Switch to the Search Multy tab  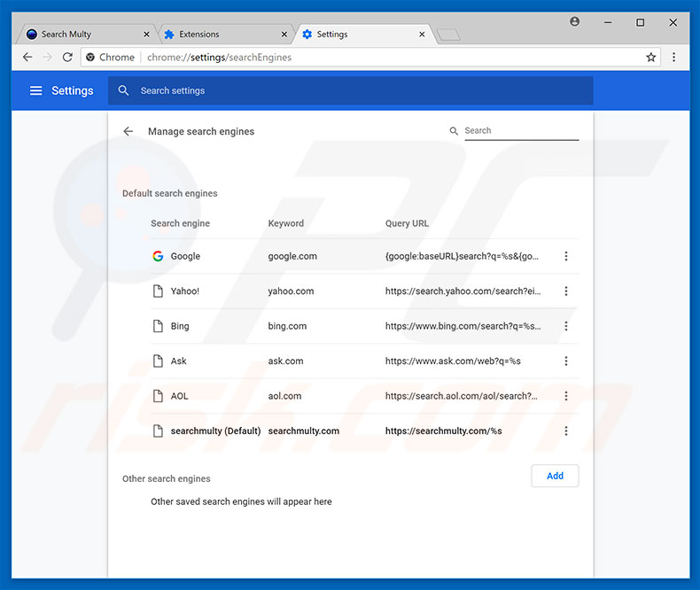pyautogui.click(x=87, y=35)
